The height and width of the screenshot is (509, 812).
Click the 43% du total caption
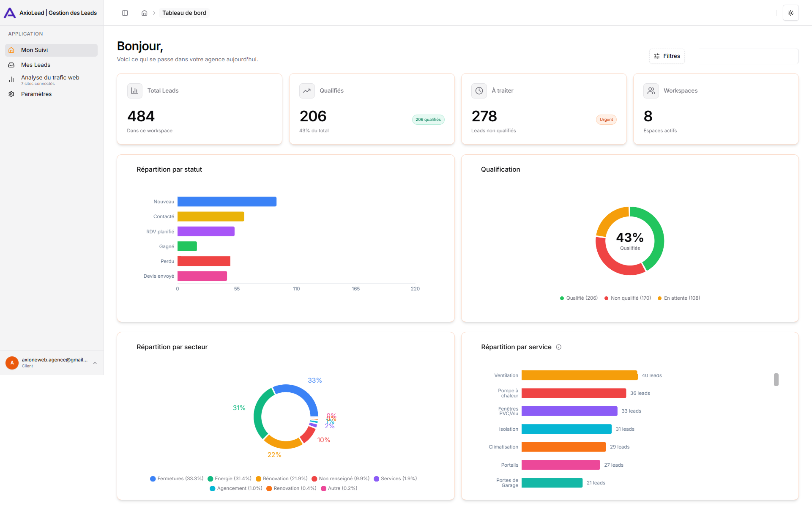click(314, 131)
